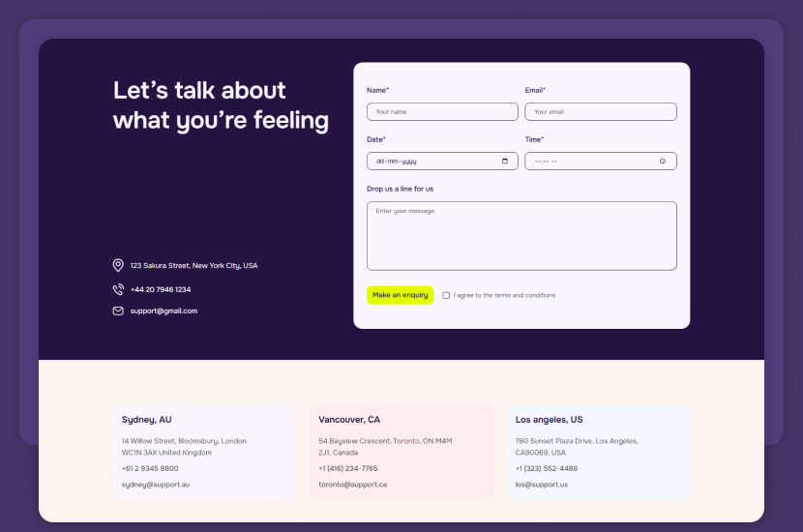
Task: Click the toronto@support.ca email
Action: point(353,485)
